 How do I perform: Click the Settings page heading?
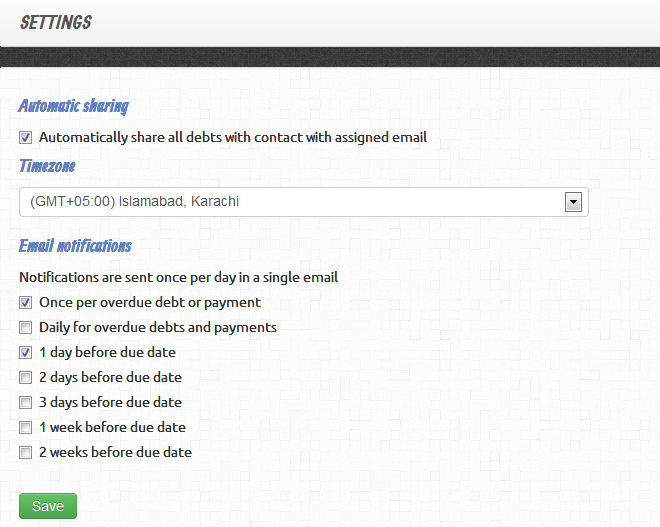coord(56,22)
